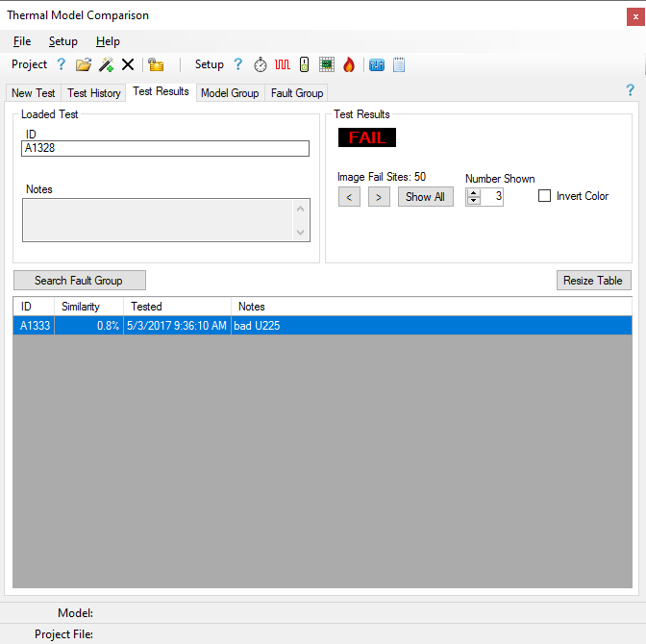Image resolution: width=646 pixels, height=644 pixels.
Task: Click the Setup help question mark icon
Action: 238,64
